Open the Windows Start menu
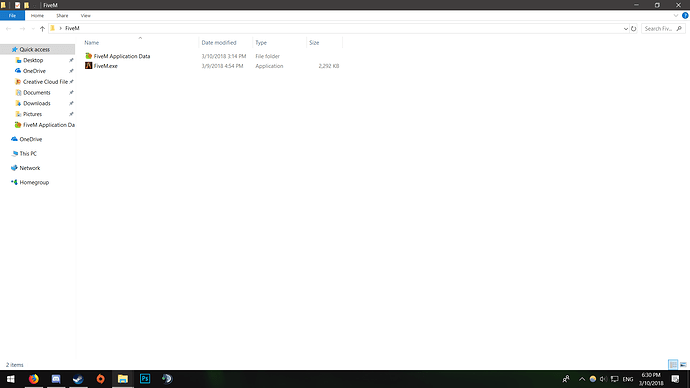 pos(11,379)
